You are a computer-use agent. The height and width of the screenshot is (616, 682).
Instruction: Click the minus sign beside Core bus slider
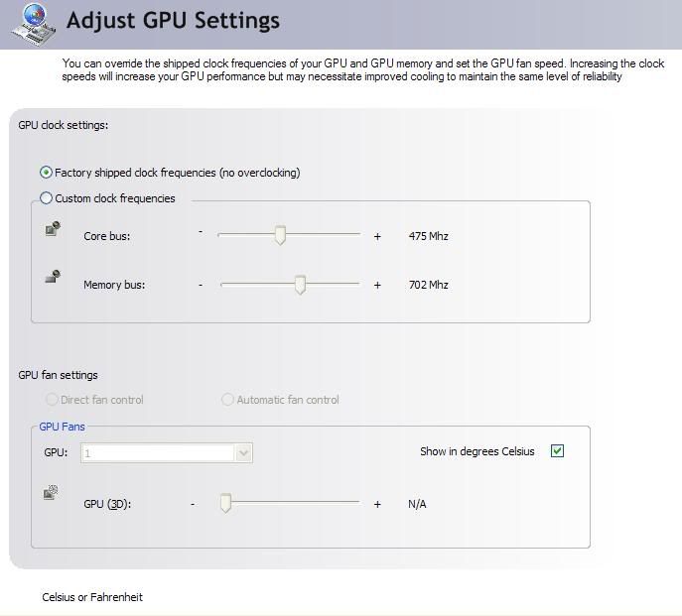pyautogui.click(x=201, y=232)
